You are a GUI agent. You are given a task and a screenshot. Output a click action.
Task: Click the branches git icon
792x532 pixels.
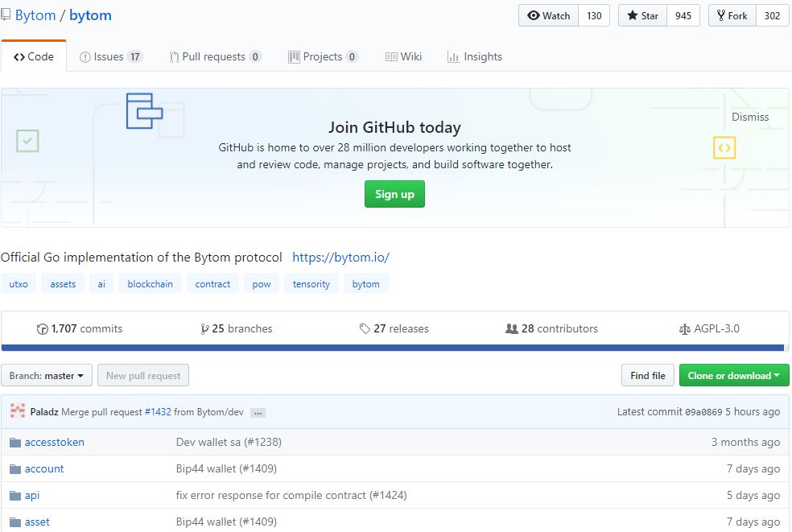[205, 329]
